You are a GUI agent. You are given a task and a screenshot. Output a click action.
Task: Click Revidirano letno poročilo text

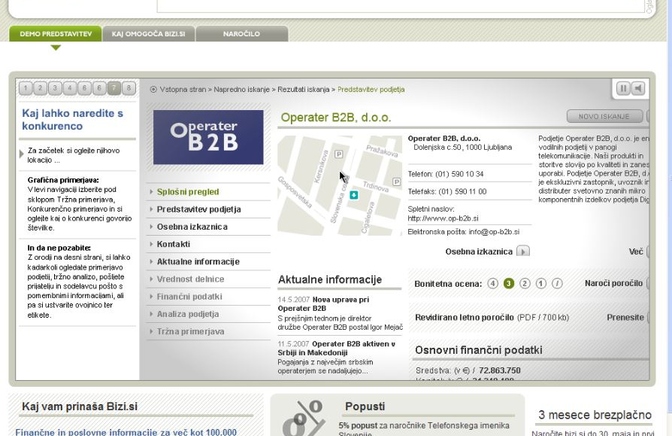(465, 318)
